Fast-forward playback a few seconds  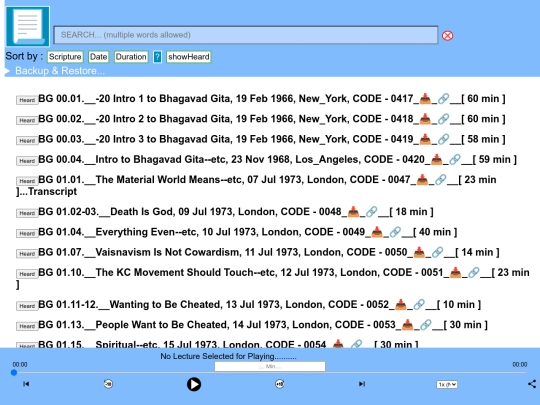[280, 384]
